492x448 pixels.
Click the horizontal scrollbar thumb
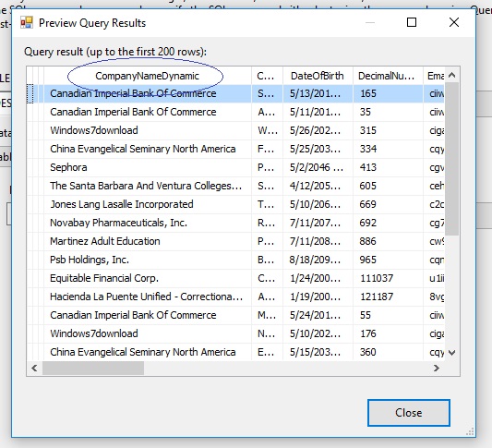point(93,368)
